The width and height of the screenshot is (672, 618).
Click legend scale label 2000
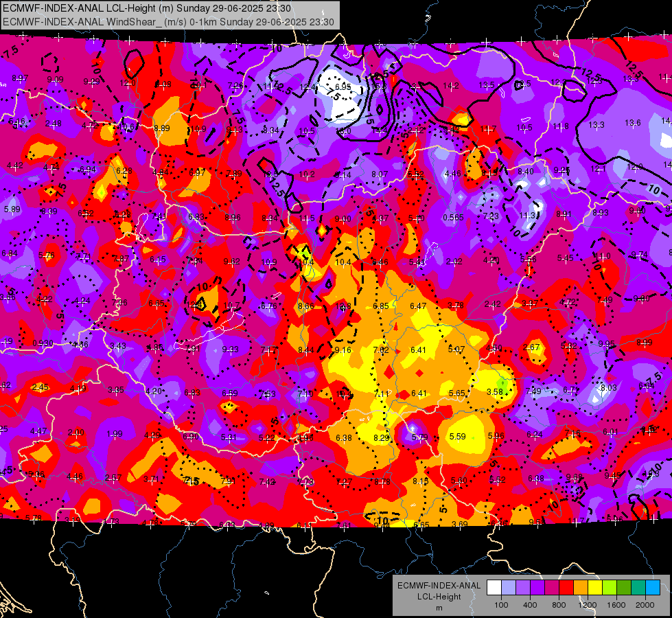coord(645,605)
